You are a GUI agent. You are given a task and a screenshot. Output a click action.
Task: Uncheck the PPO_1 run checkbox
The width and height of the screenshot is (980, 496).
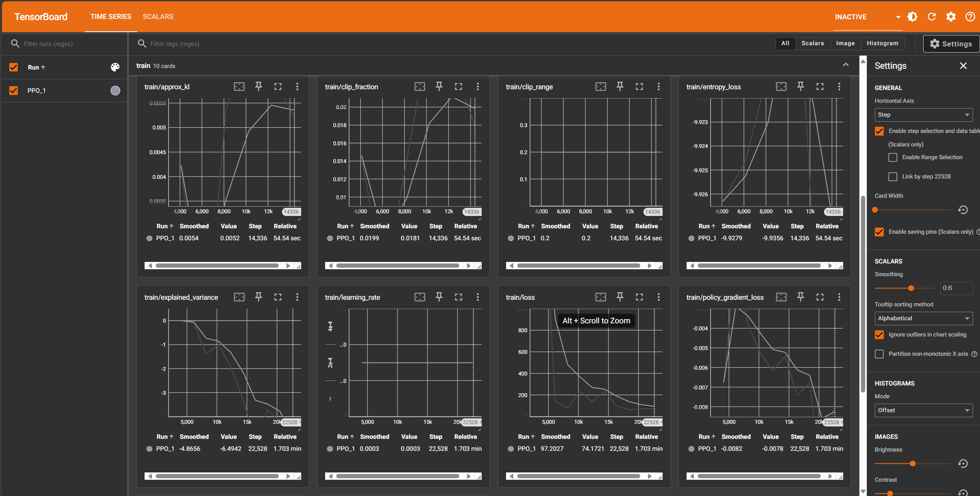click(x=14, y=90)
